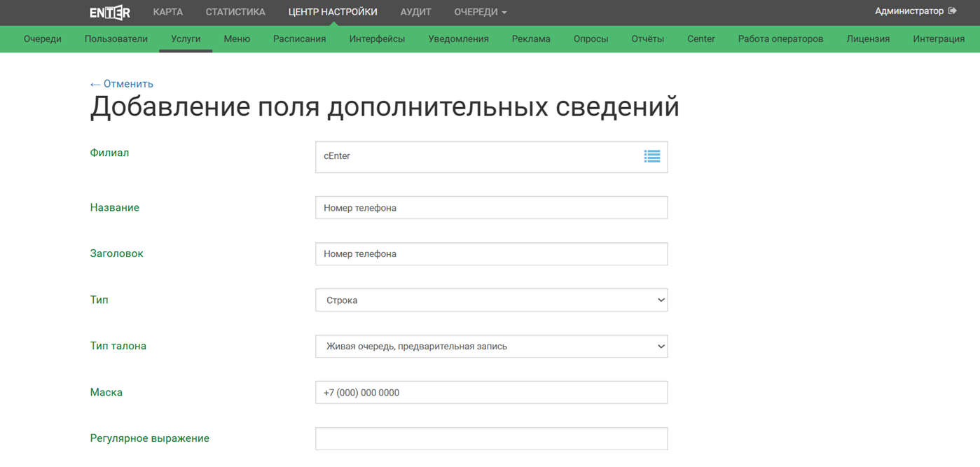
Task: Go to the Лицензия tab
Action: [868, 39]
